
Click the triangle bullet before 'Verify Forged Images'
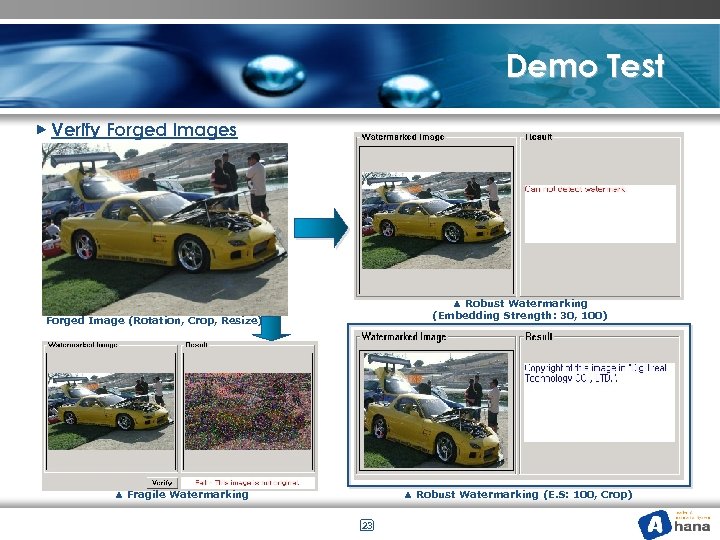coord(41,130)
